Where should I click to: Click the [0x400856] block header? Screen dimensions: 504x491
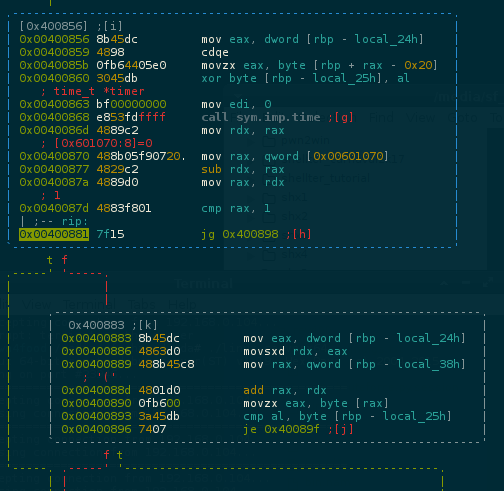click(71, 26)
